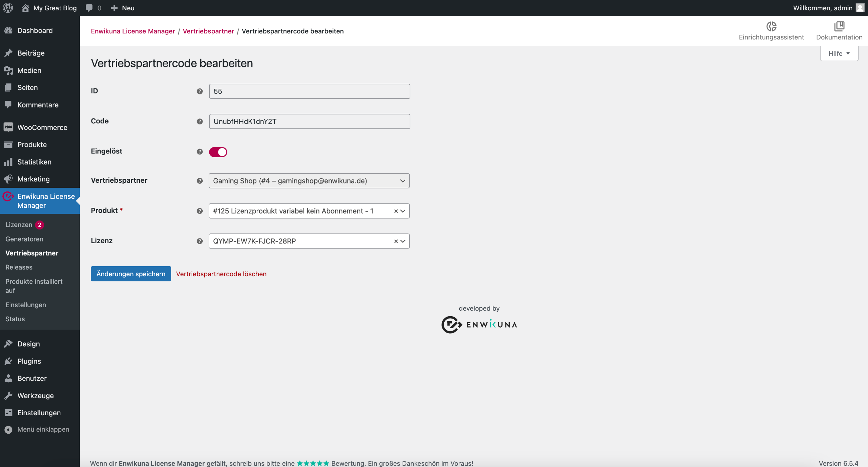Screen dimensions: 868x467
Task: Toggle the Eingelöst switch off
Action: coord(218,152)
